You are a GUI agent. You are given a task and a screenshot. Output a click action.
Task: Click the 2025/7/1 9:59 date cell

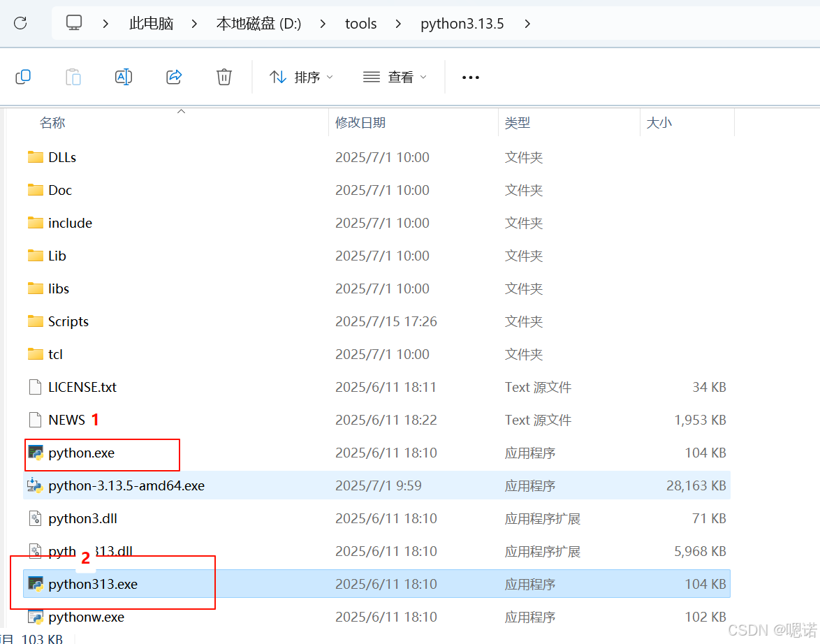coord(378,486)
